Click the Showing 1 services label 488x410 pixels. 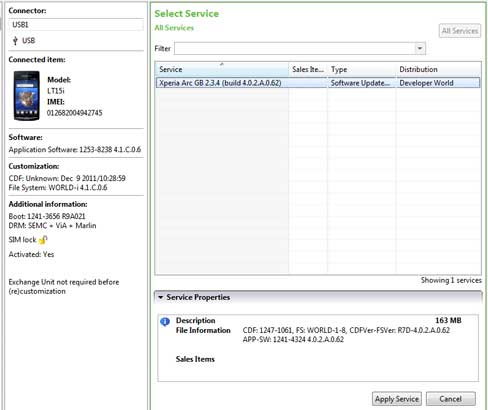[451, 280]
